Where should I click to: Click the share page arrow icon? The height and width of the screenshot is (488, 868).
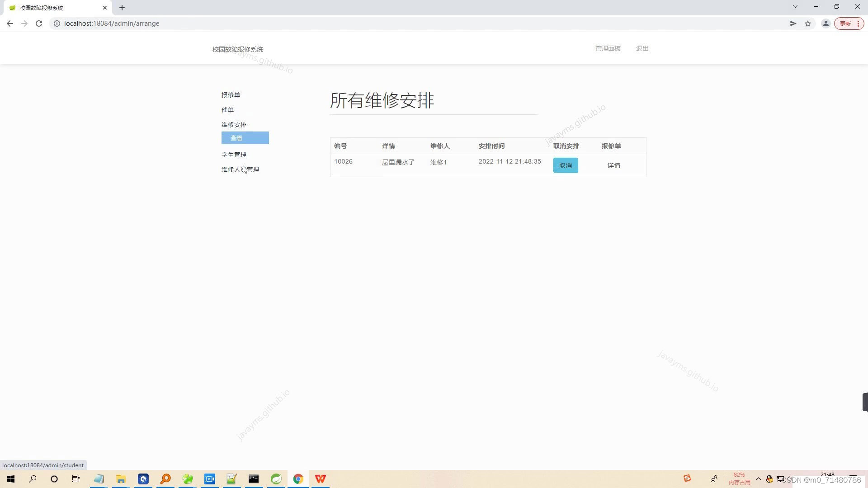793,23
